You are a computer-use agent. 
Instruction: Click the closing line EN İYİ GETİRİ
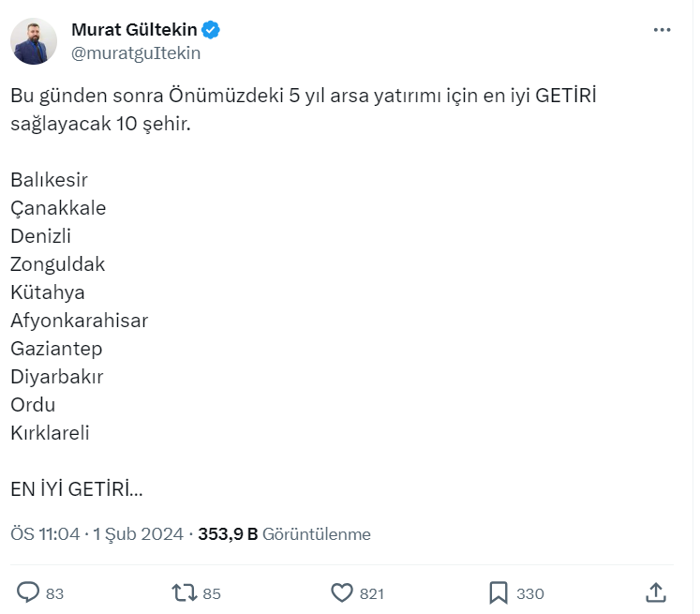[76, 489]
